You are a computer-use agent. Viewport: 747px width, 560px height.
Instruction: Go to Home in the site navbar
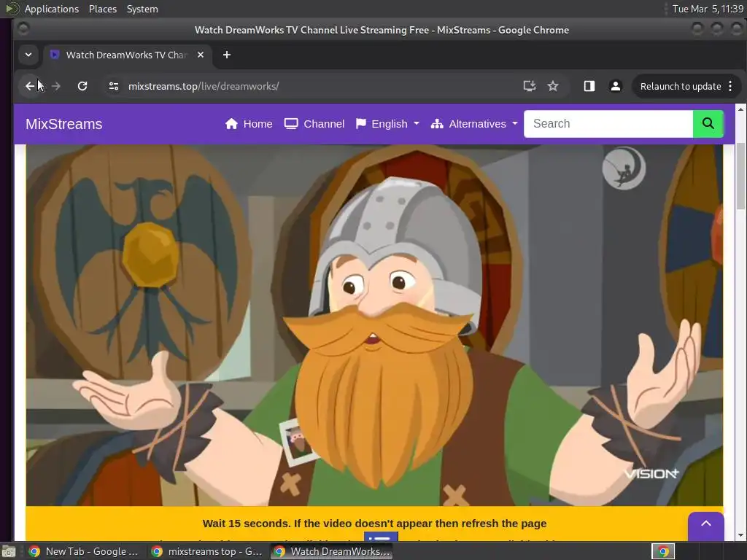click(249, 124)
